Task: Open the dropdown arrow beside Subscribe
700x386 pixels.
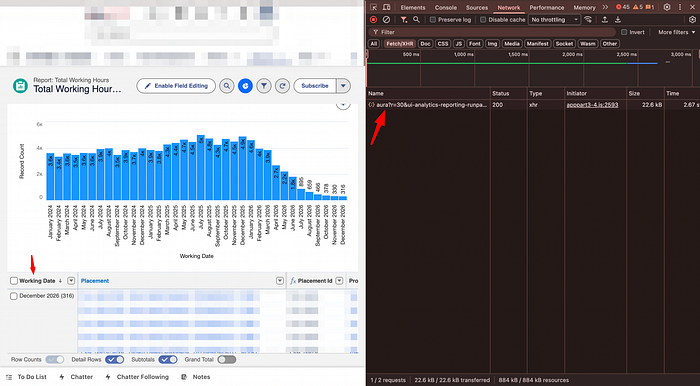Action: [x=343, y=86]
